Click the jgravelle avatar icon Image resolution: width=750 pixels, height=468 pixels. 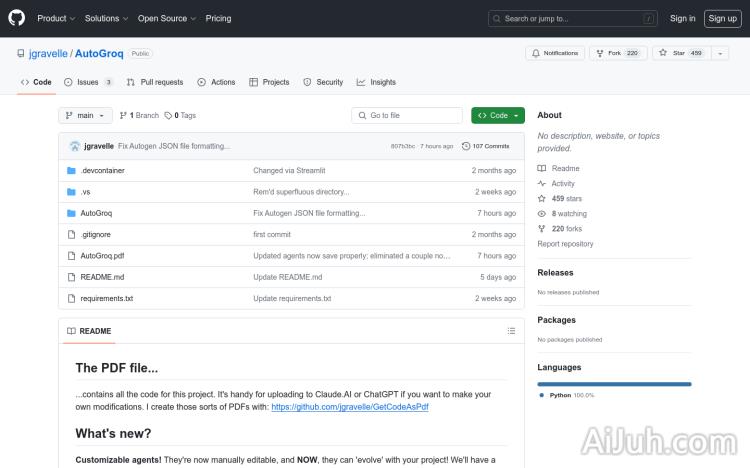point(74,146)
